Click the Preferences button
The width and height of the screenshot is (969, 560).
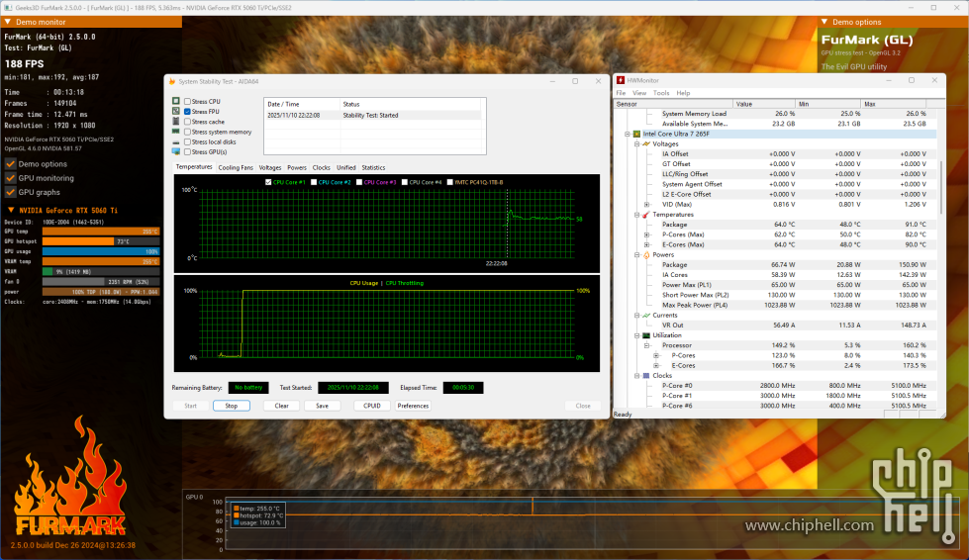coord(413,406)
